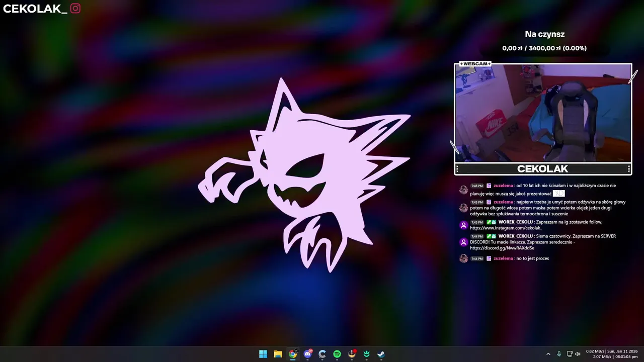The width and height of the screenshot is (644, 362).
Task: Open the Windows Start menu
Action: point(263,354)
